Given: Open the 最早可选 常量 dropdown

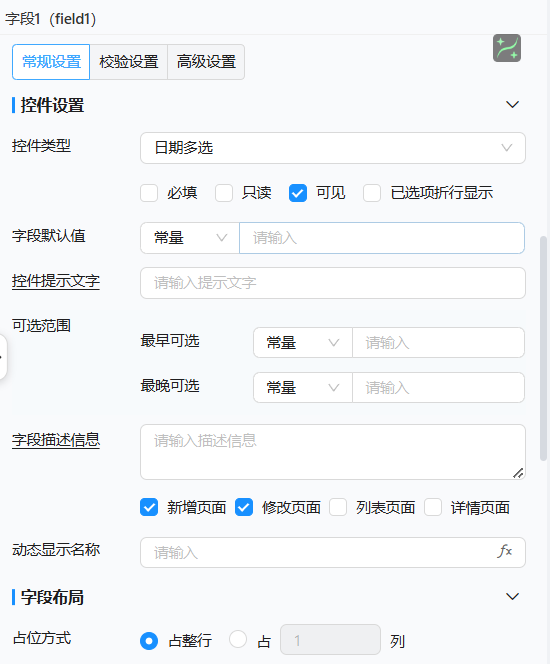Looking at the screenshot, I should (x=303, y=343).
